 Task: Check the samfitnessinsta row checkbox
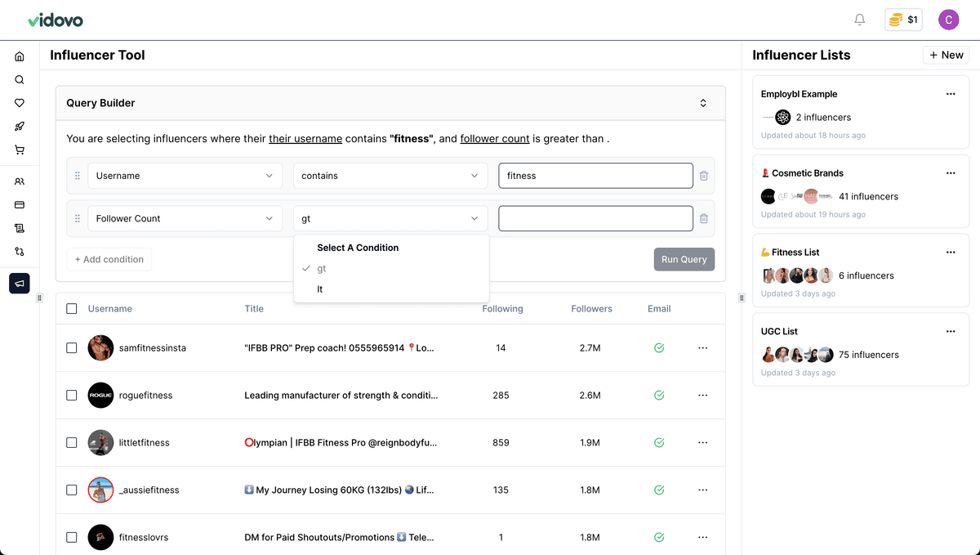coord(71,347)
